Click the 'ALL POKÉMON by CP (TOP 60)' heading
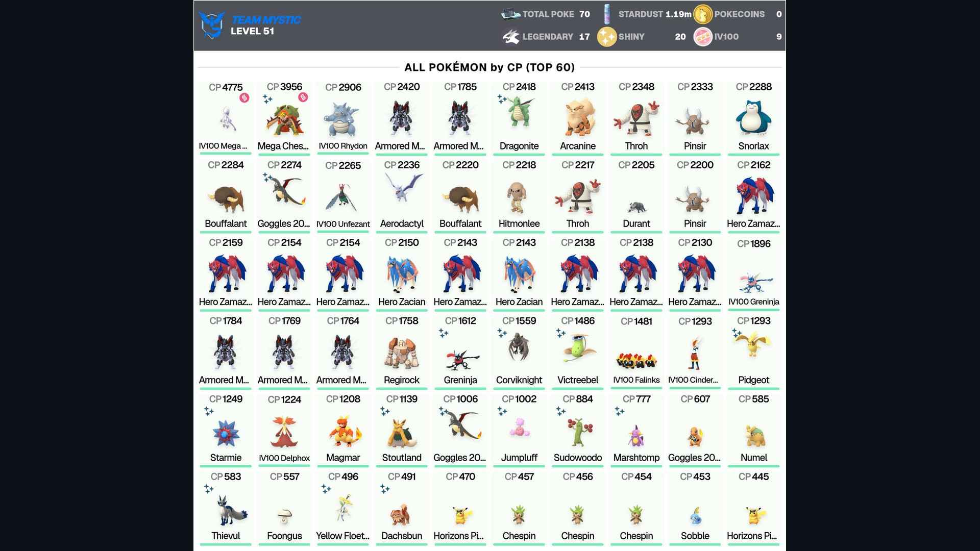This screenshot has height=551, width=980. pyautogui.click(x=489, y=67)
